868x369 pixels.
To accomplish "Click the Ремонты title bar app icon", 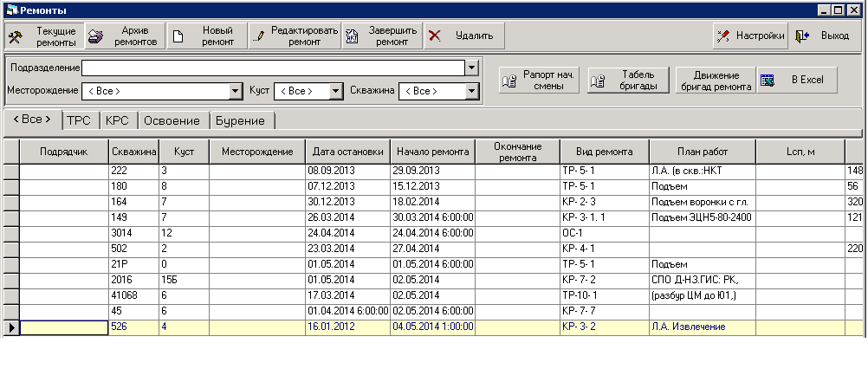I will pyautogui.click(x=11, y=10).
